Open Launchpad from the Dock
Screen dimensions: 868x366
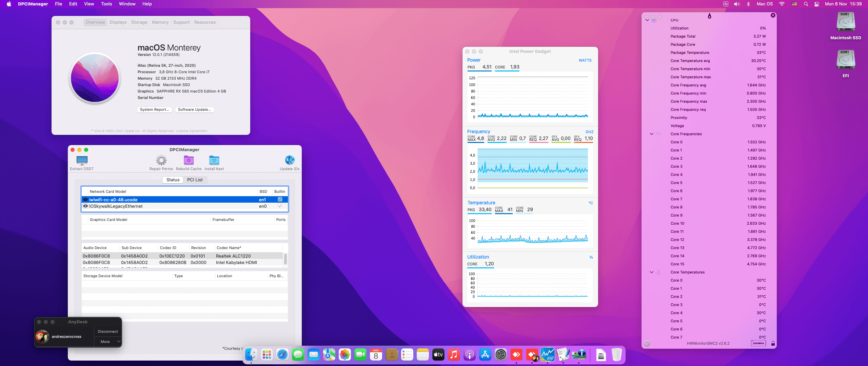(x=267, y=355)
